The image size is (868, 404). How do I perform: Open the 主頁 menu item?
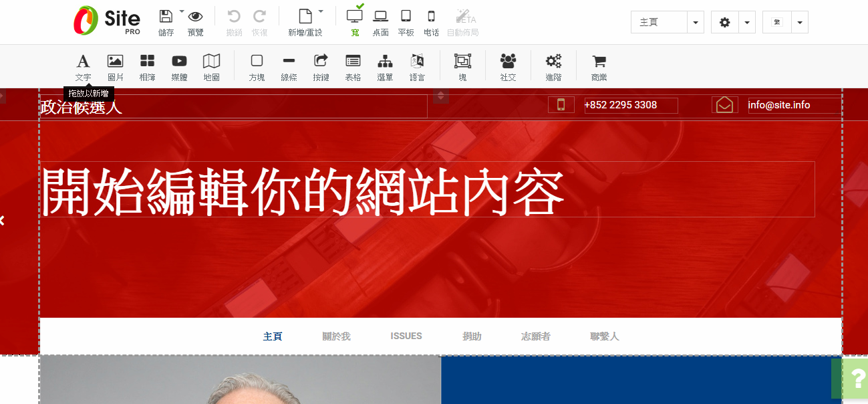click(273, 336)
